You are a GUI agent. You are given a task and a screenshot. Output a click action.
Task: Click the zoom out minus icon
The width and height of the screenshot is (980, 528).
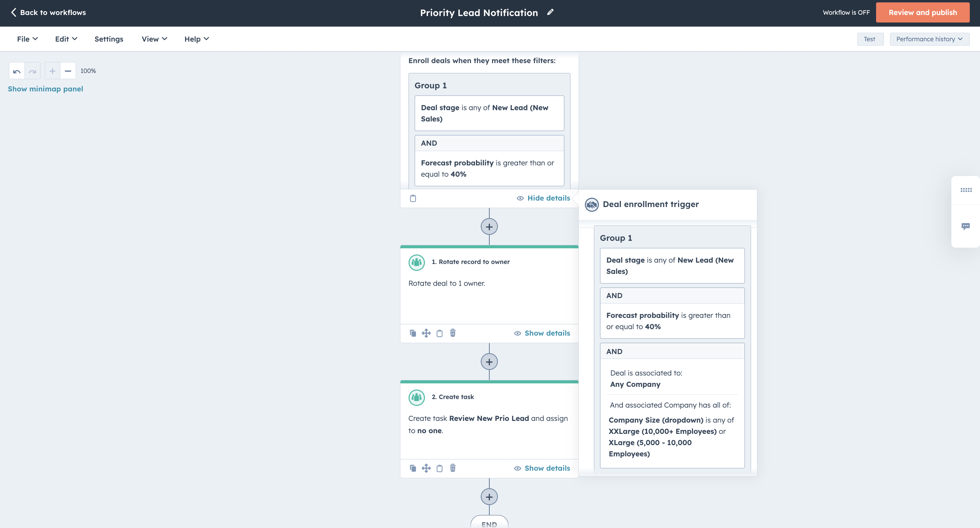[67, 71]
